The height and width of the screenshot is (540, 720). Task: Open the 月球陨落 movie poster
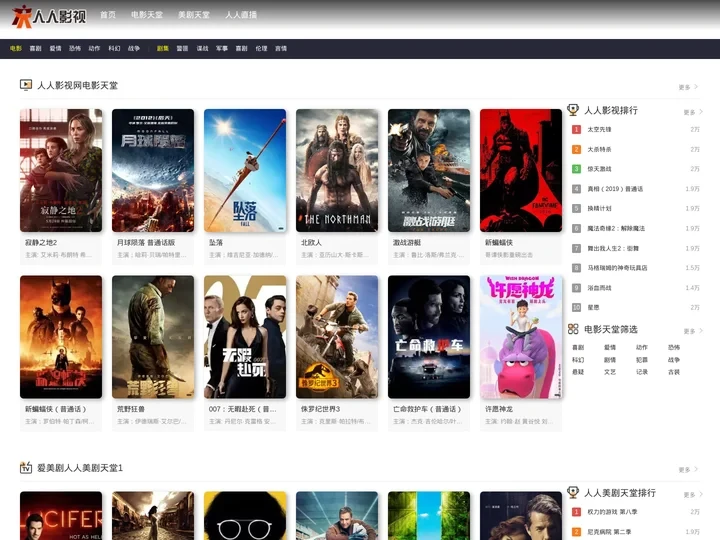click(153, 170)
